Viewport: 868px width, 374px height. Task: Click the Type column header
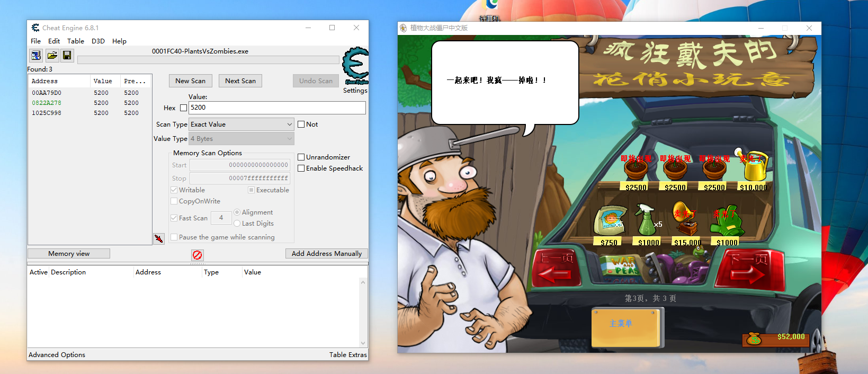click(222, 272)
